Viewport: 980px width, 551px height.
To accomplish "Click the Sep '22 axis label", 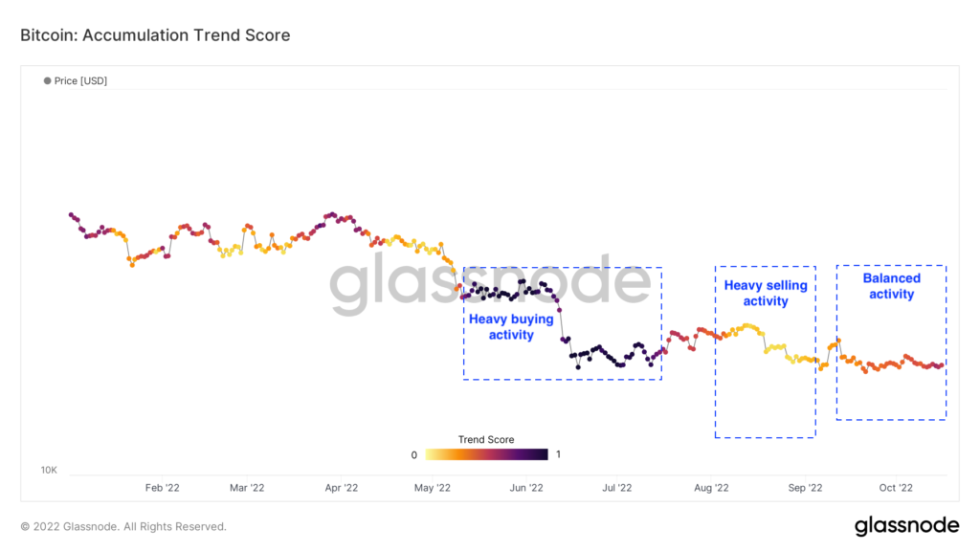I will (805, 488).
